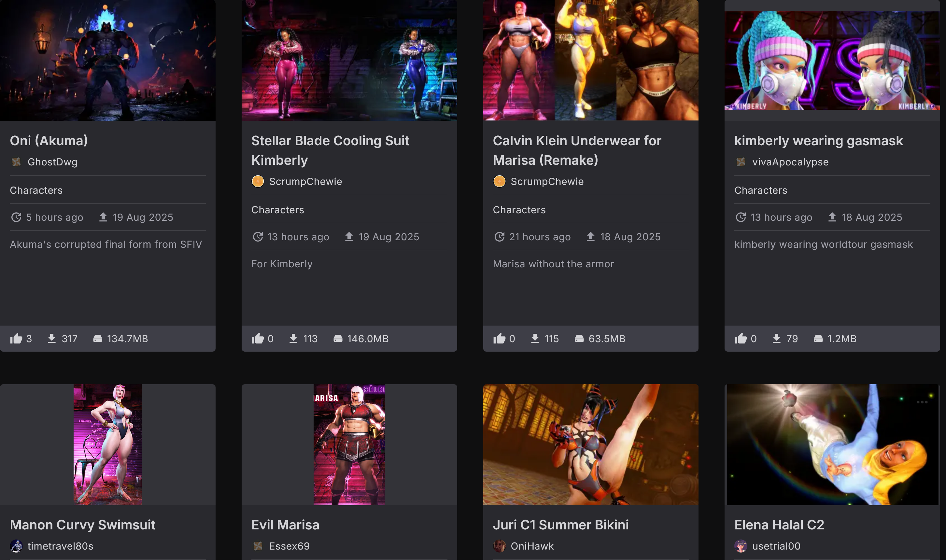Click the three-dots menu on Elena Halal C2 thumbnail
The height and width of the screenshot is (560, 946).
tap(922, 402)
